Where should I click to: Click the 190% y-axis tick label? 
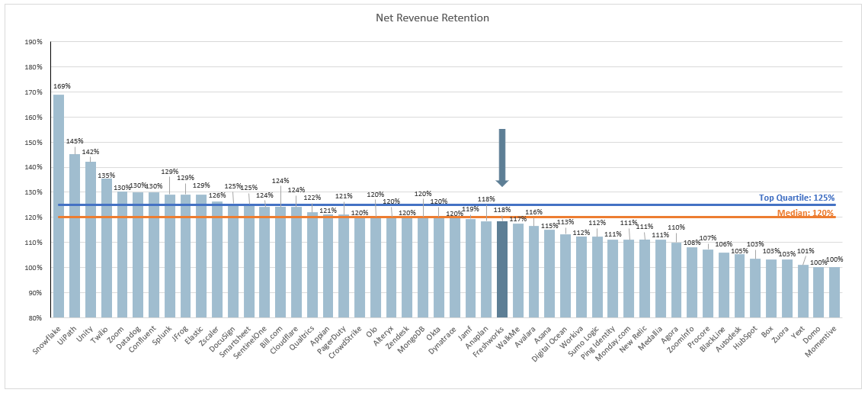click(x=35, y=42)
